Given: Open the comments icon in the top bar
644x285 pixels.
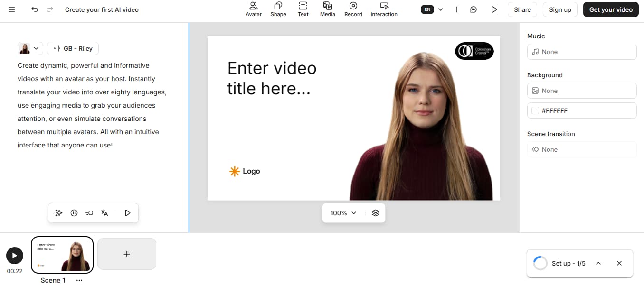Looking at the screenshot, I should (473, 9).
